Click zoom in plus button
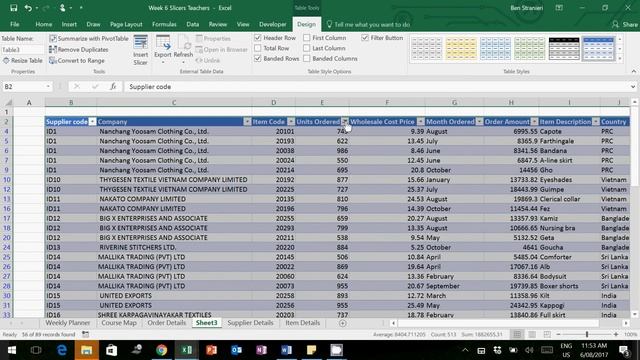This screenshot has height=360, width=640. tap(616, 334)
